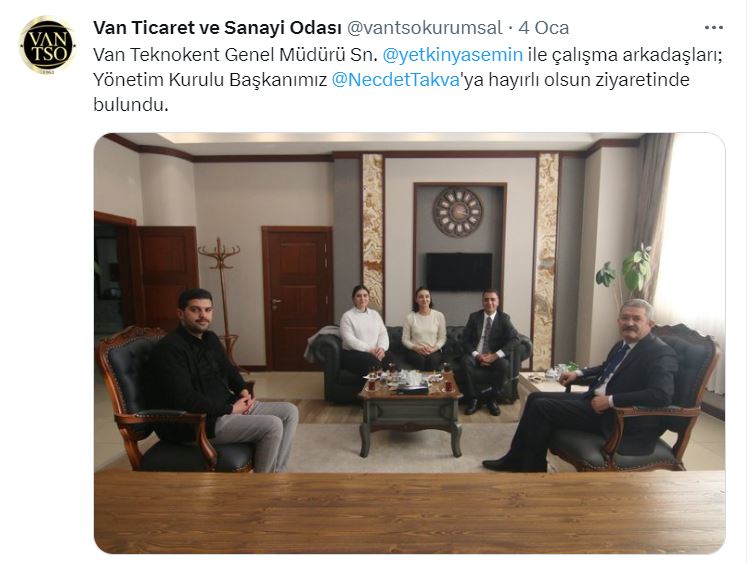Viewport: 748px width, 563px height.
Task: Open the attached meeting room photo
Action: pyautogui.click(x=409, y=343)
